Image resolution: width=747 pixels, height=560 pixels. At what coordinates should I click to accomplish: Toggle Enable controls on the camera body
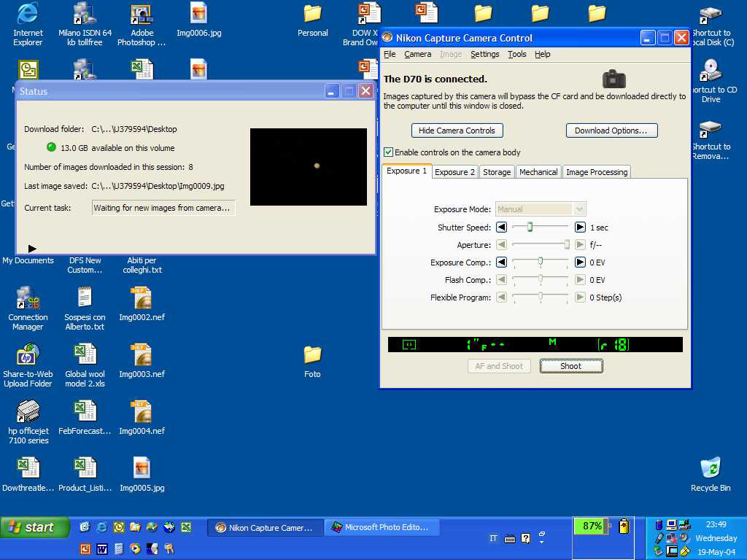(x=389, y=152)
